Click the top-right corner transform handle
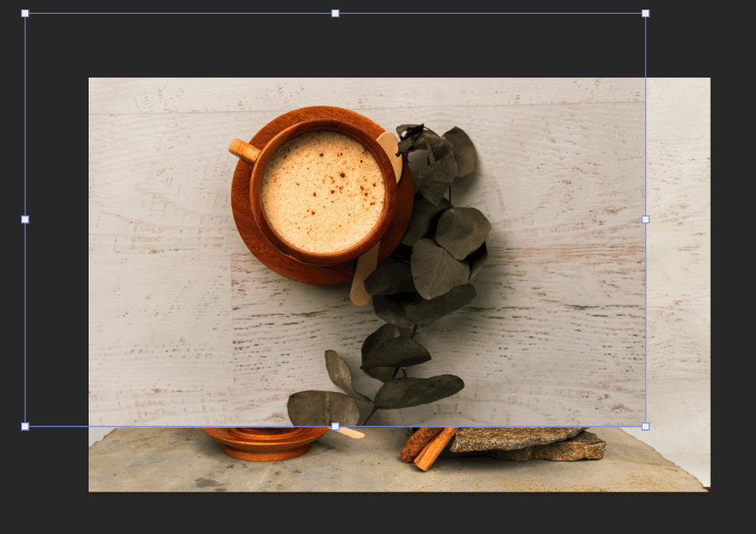Screen dimensions: 756x534 click(x=645, y=14)
